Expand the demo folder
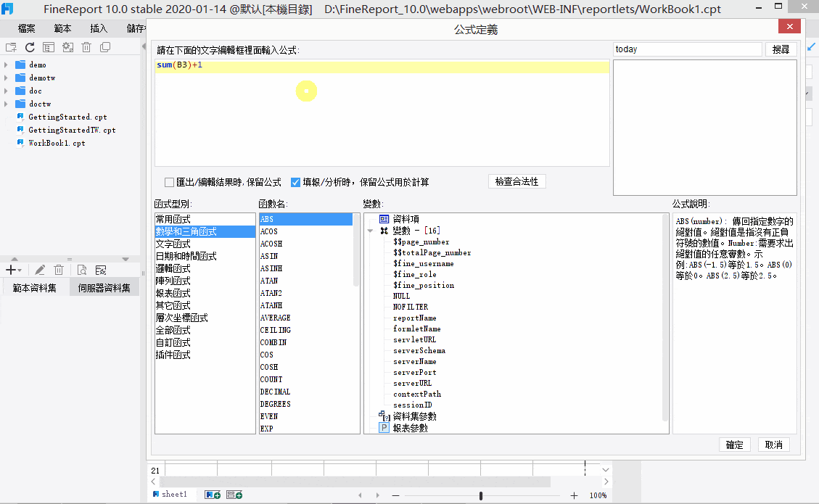This screenshot has height=504, width=819. pos(6,65)
